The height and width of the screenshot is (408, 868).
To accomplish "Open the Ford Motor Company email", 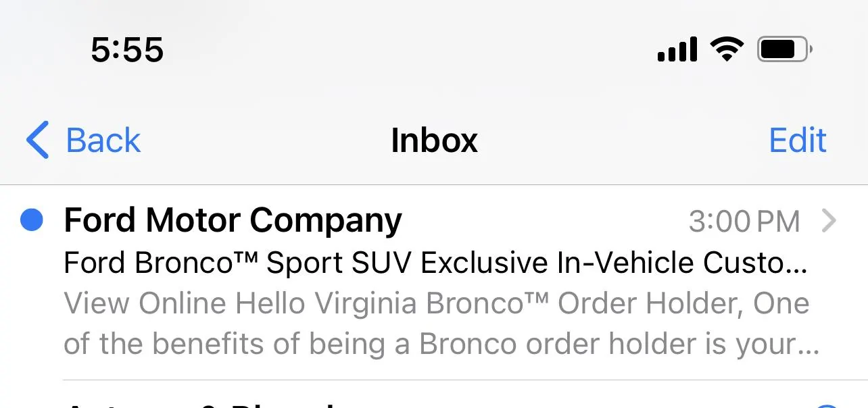I will tap(434, 282).
